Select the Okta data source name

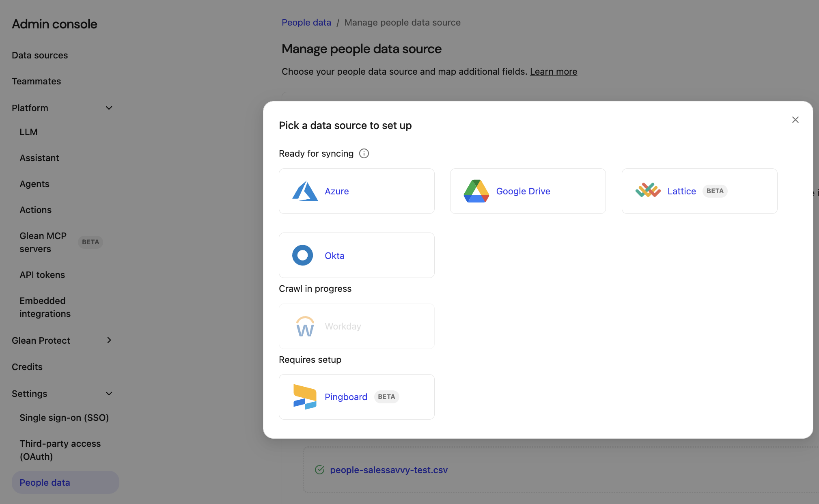point(334,256)
